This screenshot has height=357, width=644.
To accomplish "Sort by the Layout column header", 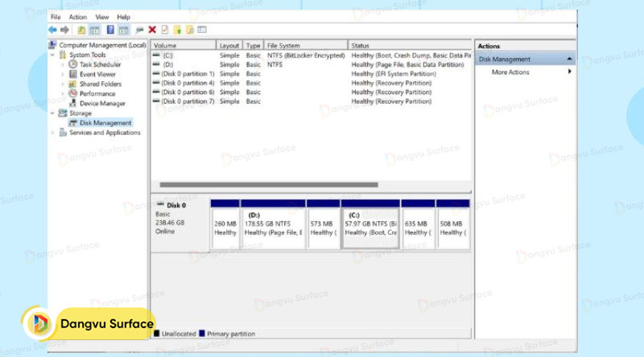I will pos(229,45).
